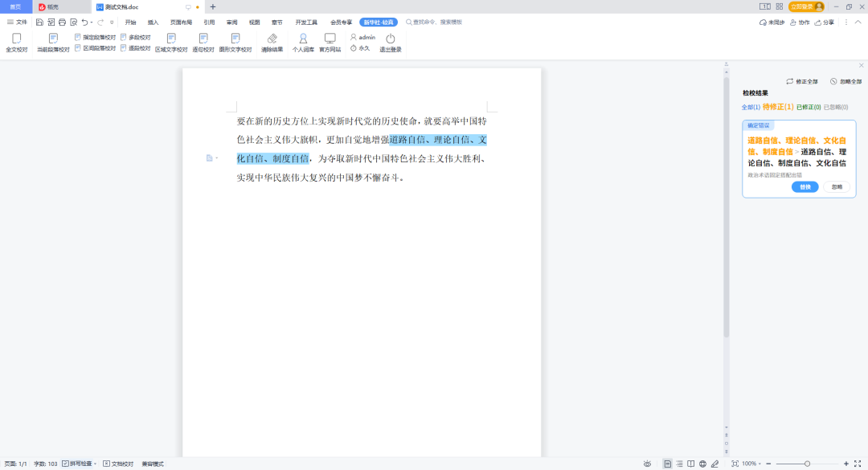Open the 文件 menu

click(17, 22)
